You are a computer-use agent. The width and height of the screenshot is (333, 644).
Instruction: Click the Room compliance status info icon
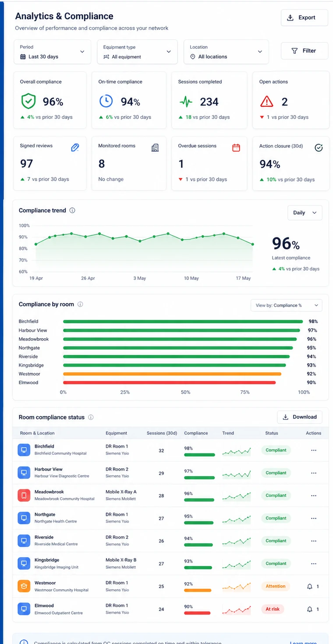[x=91, y=418]
